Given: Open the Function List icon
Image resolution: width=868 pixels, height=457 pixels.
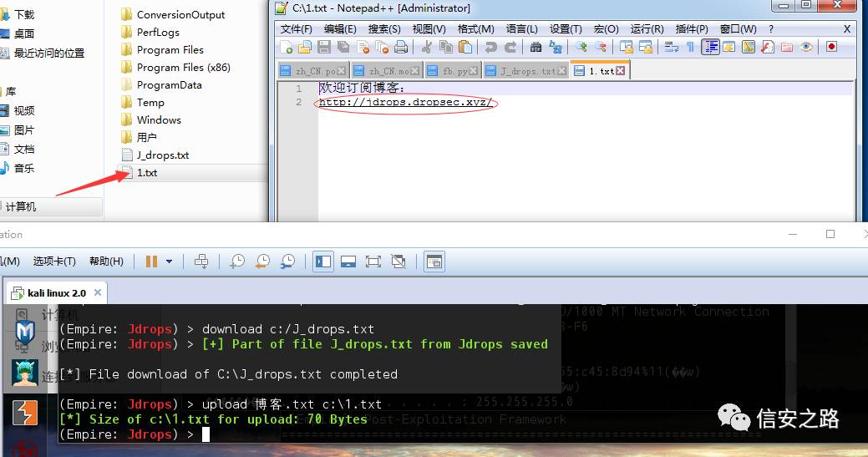Looking at the screenshot, I should pos(768,47).
